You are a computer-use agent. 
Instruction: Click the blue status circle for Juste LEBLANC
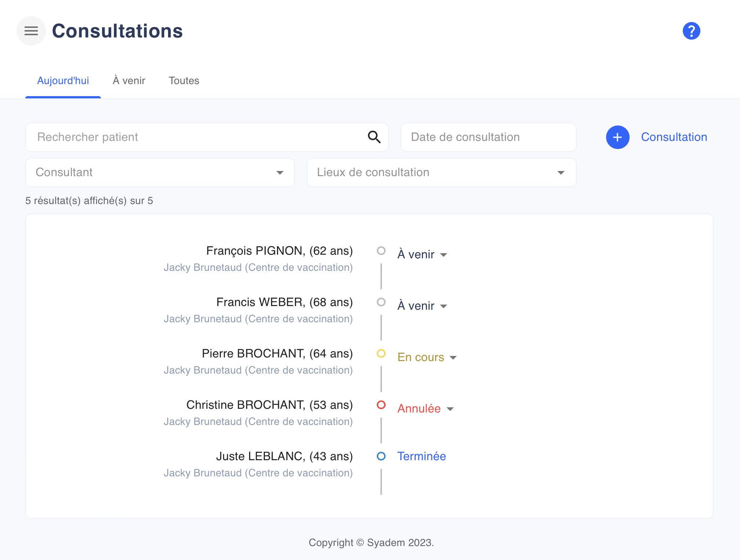381,456
